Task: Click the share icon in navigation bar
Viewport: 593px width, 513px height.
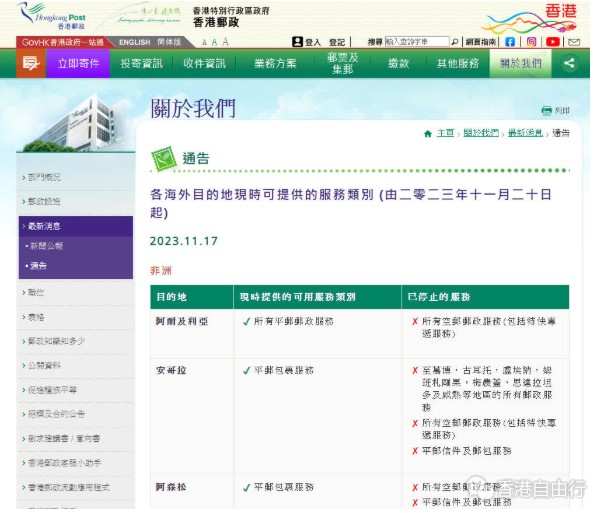Action: click(570, 63)
